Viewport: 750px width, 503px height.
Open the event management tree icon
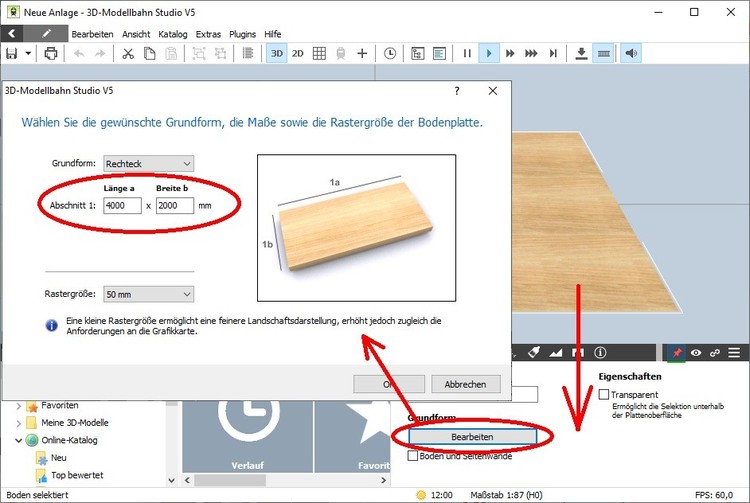tap(418, 54)
